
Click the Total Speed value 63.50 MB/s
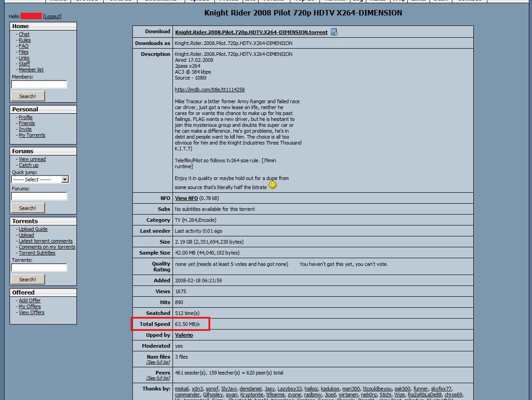click(x=187, y=324)
